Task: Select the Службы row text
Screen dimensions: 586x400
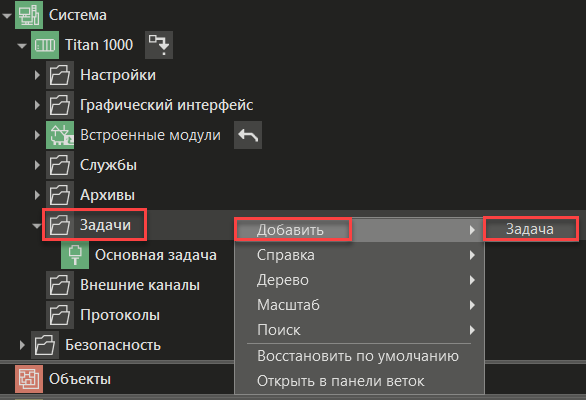Action: (x=108, y=165)
